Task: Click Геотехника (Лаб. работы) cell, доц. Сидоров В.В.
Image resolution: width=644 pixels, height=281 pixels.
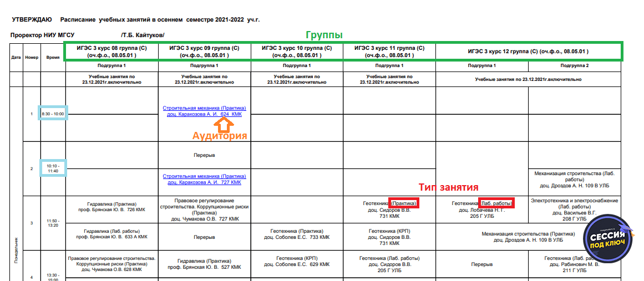Action: pos(389,264)
